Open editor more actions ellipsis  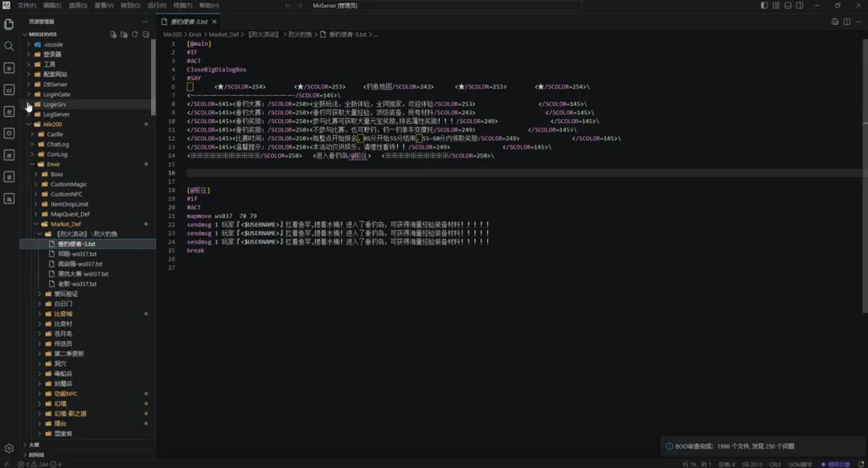tap(858, 22)
